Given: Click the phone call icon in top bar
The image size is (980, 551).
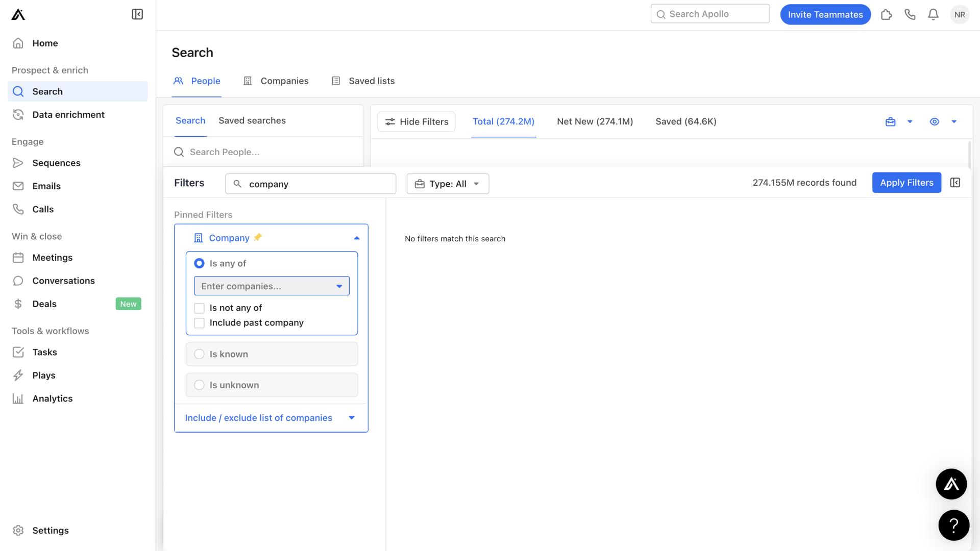Looking at the screenshot, I should pos(910,14).
